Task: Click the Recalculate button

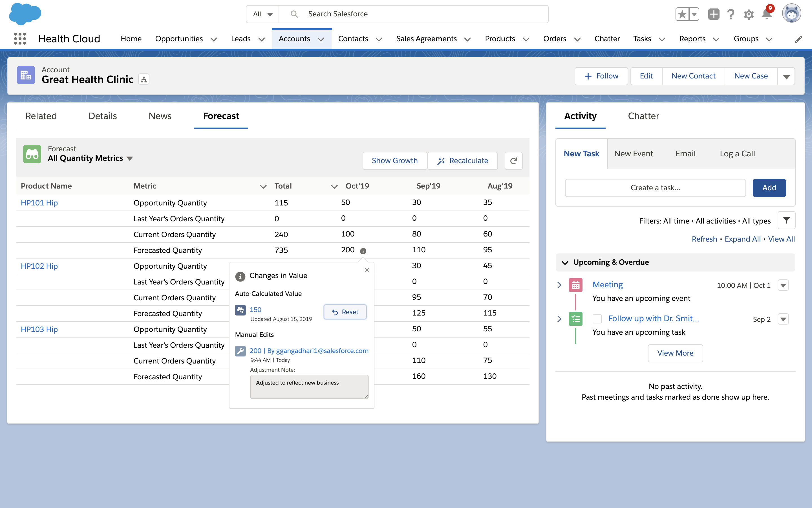Action: point(462,161)
